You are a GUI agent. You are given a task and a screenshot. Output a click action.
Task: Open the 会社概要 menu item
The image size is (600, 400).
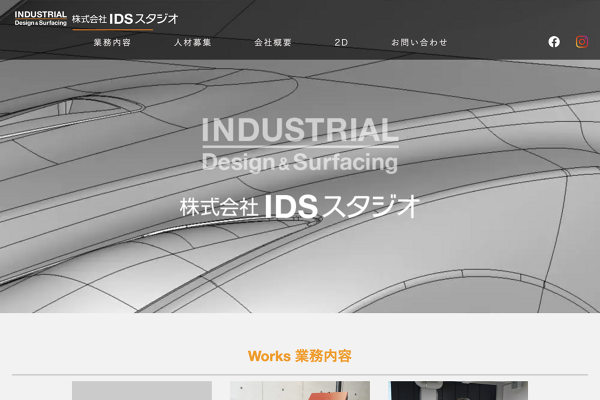273,42
